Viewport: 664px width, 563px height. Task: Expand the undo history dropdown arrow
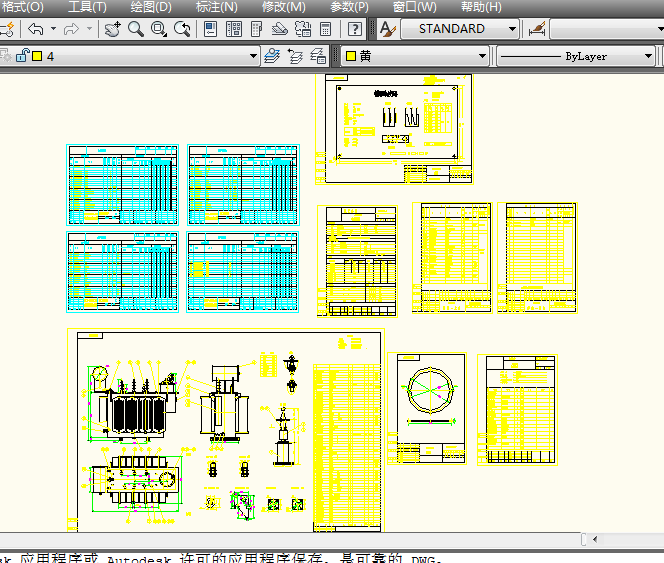pyautogui.click(x=53, y=29)
